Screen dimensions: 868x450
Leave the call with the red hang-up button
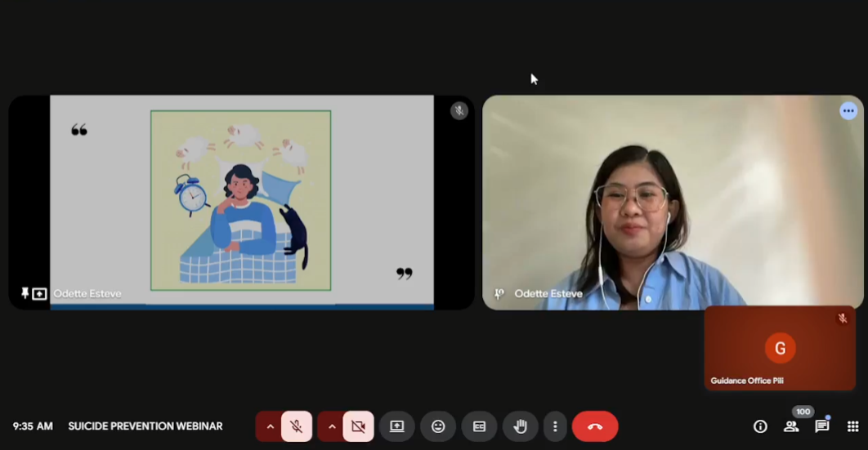click(595, 426)
